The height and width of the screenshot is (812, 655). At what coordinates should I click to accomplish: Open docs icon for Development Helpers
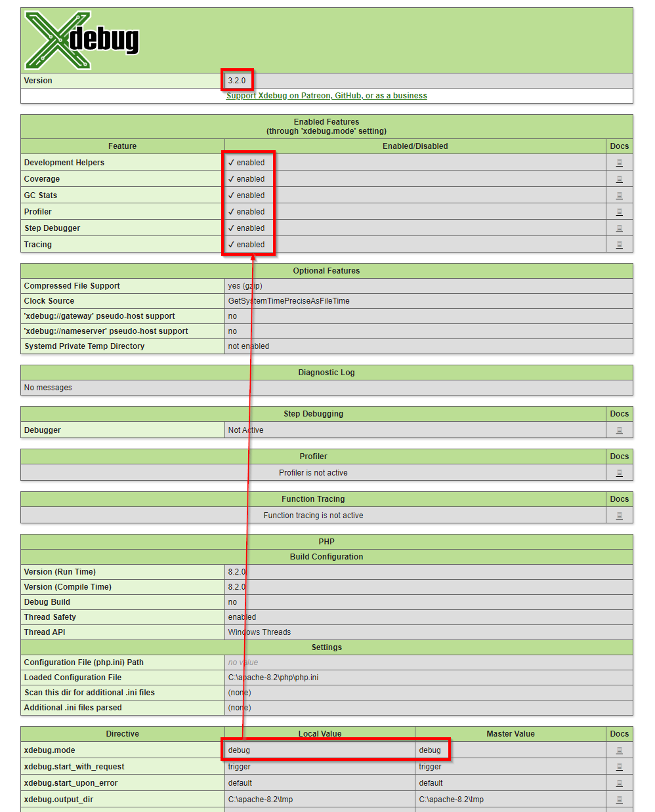pyautogui.click(x=619, y=163)
